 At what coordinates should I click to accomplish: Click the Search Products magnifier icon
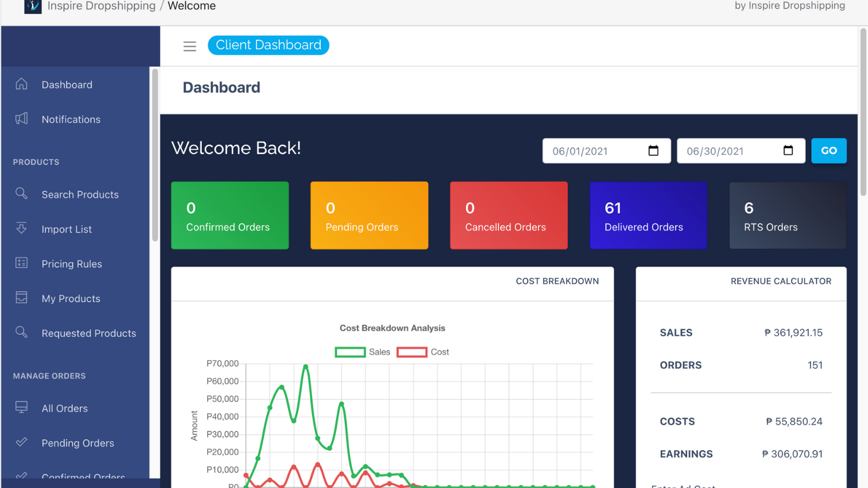coord(21,194)
